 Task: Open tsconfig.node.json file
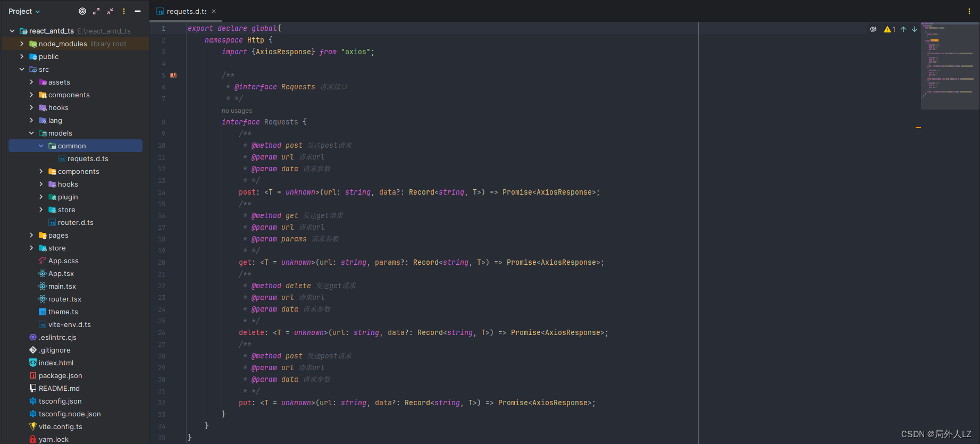[x=69, y=414]
